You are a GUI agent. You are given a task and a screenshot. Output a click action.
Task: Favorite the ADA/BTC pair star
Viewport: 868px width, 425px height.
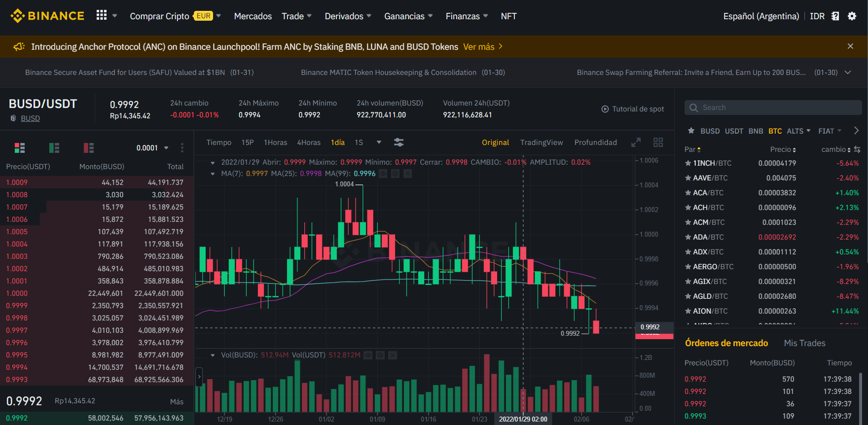coord(688,237)
